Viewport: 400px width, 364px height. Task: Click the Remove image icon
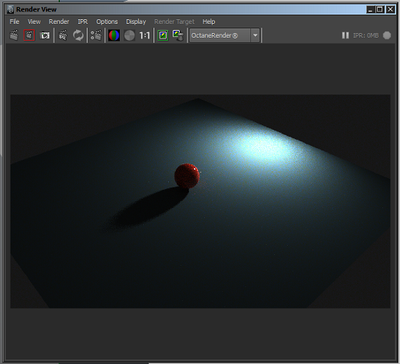(x=178, y=35)
